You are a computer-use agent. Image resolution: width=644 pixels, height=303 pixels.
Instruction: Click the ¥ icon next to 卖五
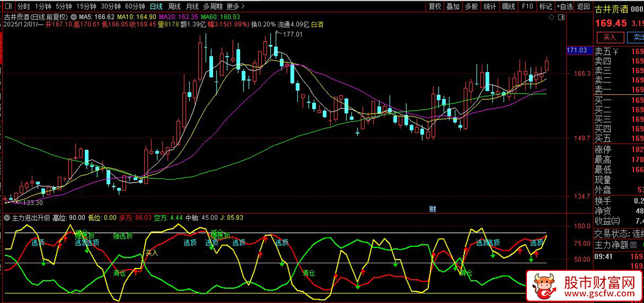(615, 51)
